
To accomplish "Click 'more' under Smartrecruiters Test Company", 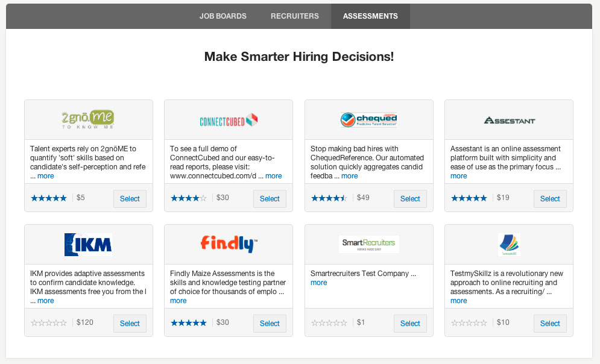I will coord(319,283).
